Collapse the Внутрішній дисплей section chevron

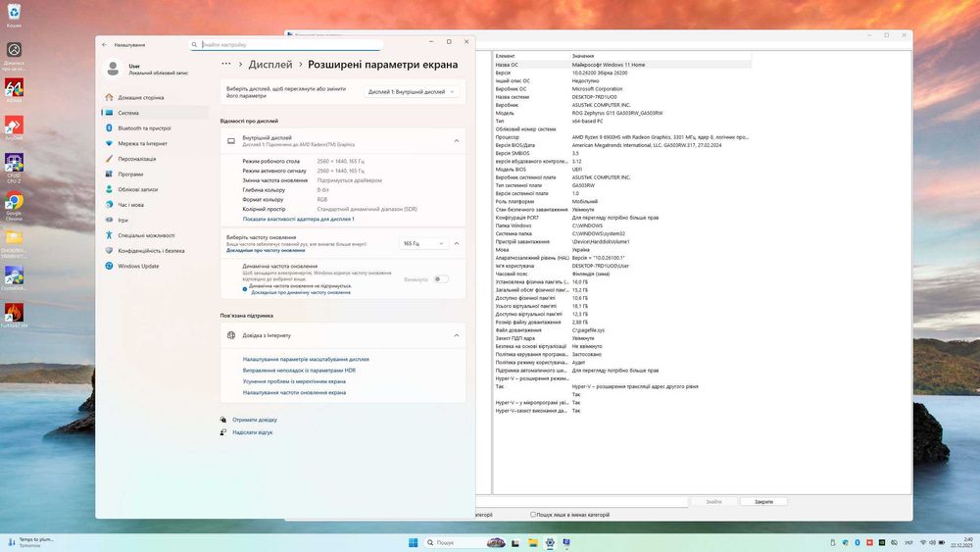click(x=457, y=140)
